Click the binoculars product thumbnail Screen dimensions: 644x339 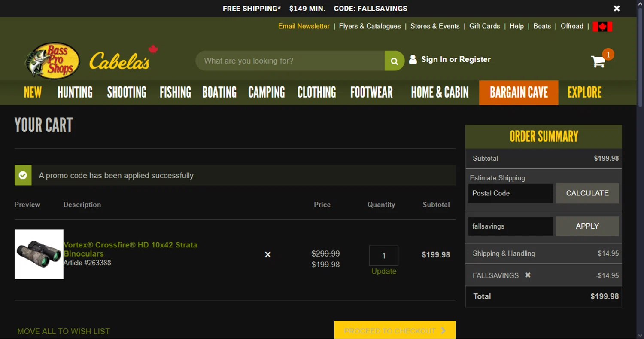pyautogui.click(x=39, y=254)
